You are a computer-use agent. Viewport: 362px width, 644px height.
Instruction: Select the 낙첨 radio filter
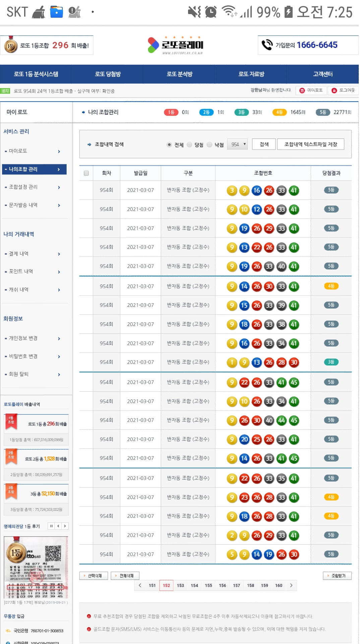209,145
